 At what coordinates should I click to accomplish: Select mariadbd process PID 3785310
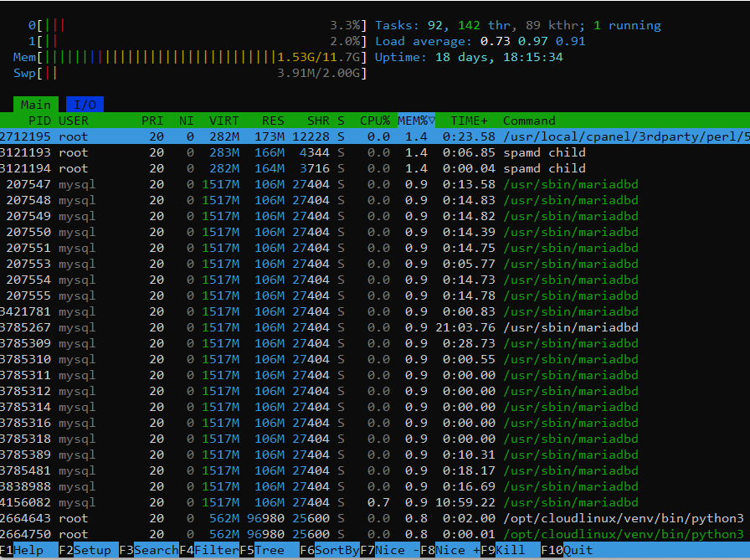click(x=375, y=358)
